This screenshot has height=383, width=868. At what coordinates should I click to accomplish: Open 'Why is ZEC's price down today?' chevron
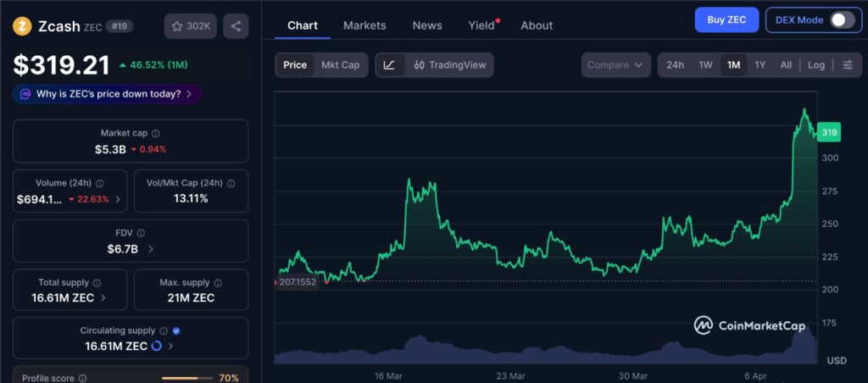(x=189, y=94)
